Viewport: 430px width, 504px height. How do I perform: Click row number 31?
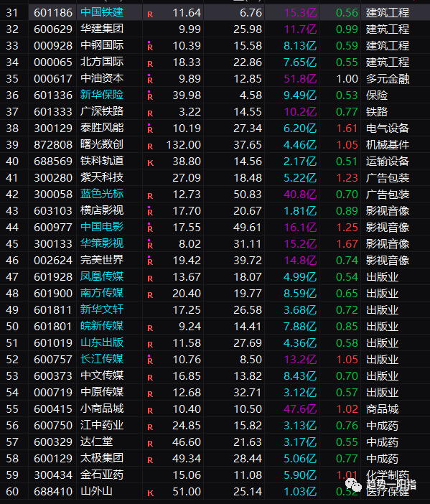[x=12, y=12]
